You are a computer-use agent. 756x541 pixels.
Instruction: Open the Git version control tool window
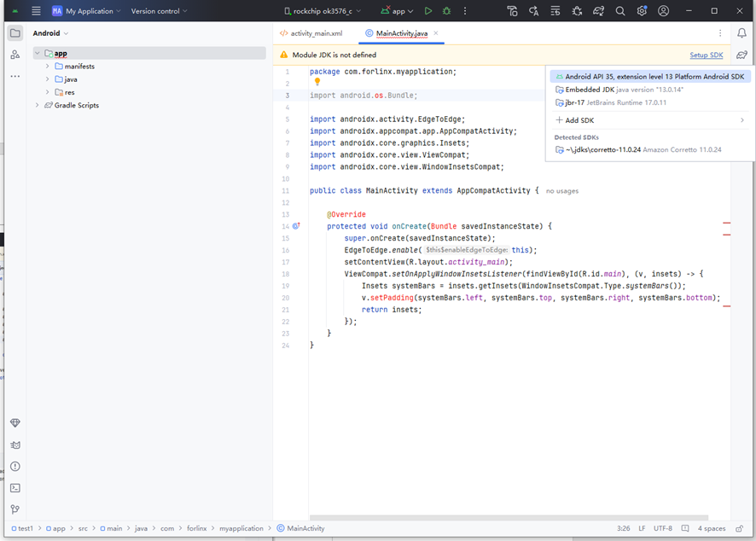pos(15,509)
